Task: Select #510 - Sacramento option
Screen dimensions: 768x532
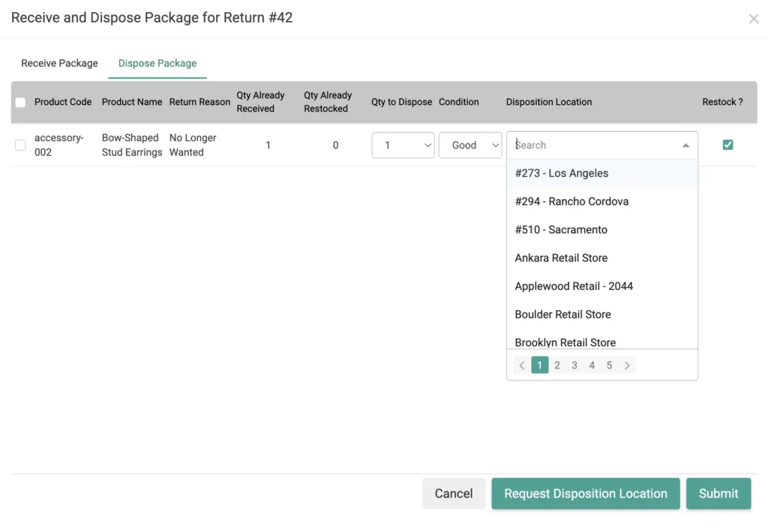Action: [561, 230]
